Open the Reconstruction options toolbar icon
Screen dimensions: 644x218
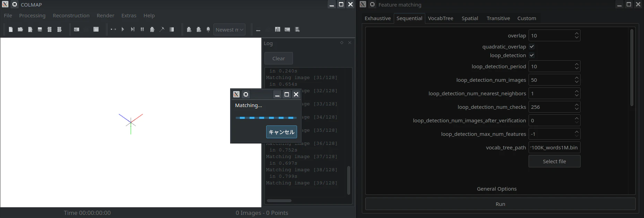152,29
